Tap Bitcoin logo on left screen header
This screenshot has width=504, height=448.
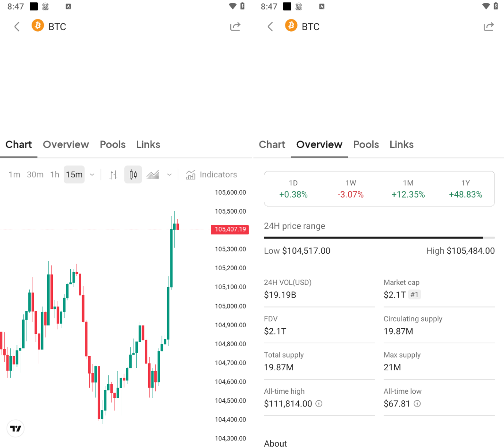pos(38,25)
